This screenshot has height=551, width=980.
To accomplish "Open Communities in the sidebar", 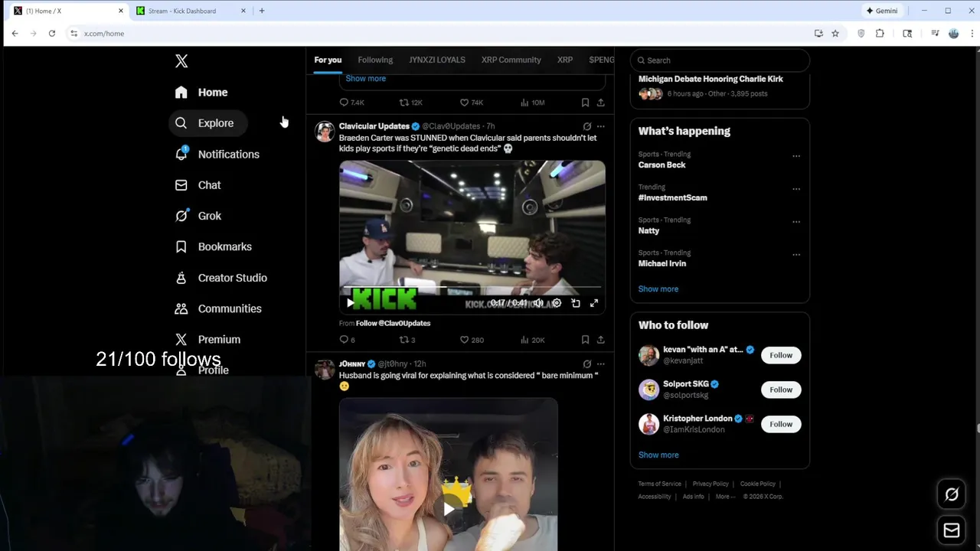I will [218, 308].
